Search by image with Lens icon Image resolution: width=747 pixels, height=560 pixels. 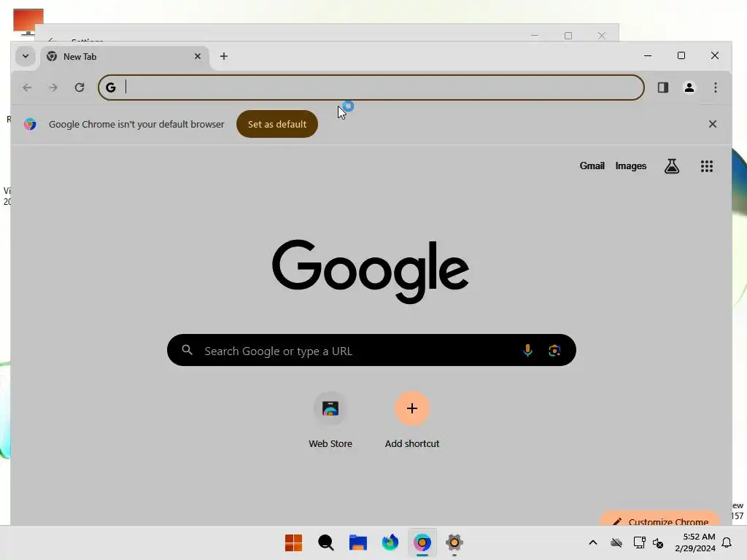pyautogui.click(x=554, y=351)
